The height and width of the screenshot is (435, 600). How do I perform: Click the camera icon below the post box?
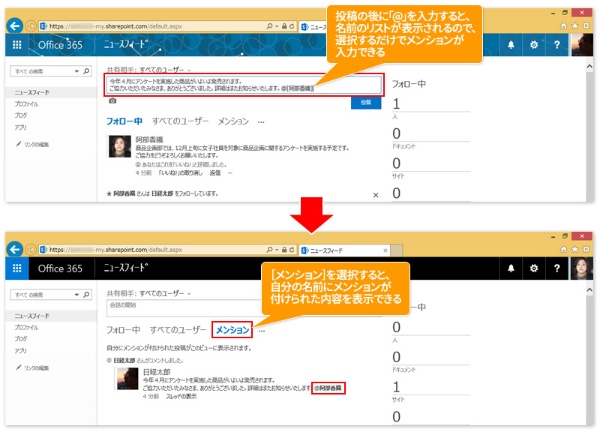tap(112, 102)
